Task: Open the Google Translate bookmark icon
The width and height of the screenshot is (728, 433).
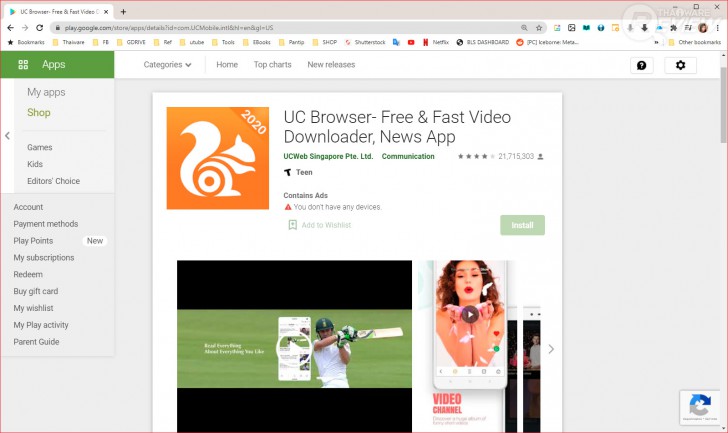Action: [x=396, y=42]
